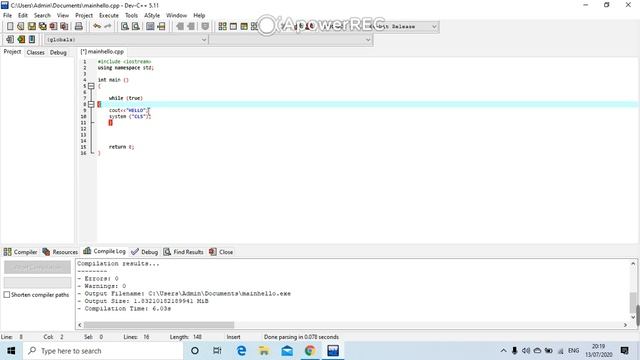Switch to the Debug tab in side panel
Screen dimensions: 640x360
pyautogui.click(x=58, y=52)
